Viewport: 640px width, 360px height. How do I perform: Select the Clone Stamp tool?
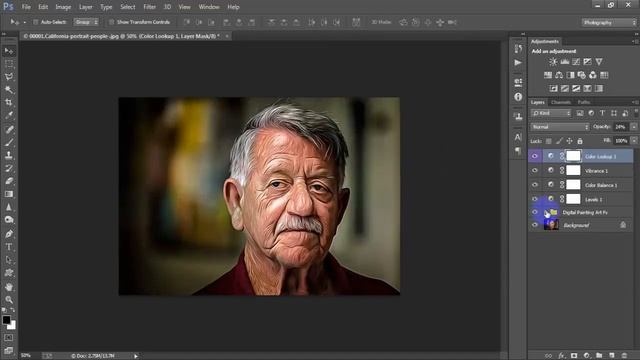click(x=9, y=155)
